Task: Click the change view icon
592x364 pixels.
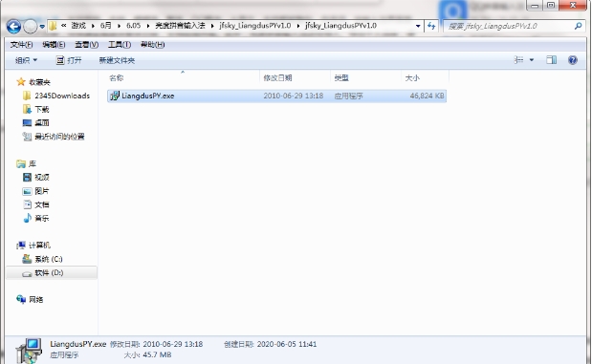Action: click(519, 60)
